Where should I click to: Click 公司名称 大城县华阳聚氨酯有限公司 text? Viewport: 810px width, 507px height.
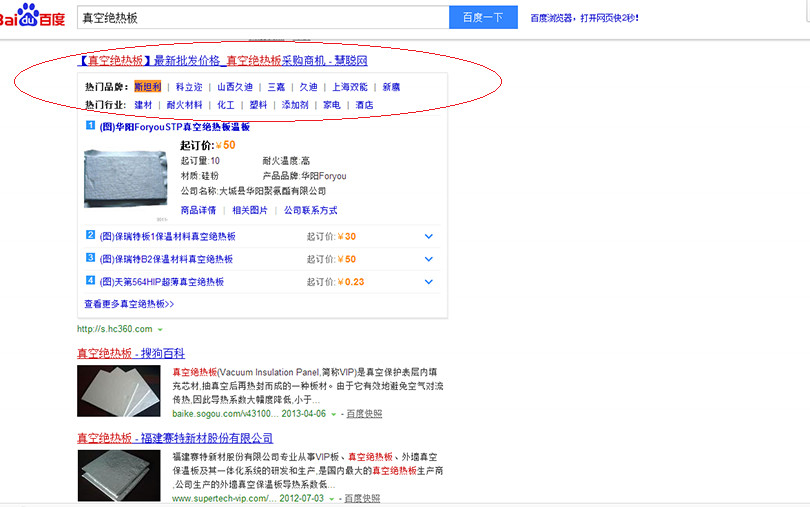[253, 191]
